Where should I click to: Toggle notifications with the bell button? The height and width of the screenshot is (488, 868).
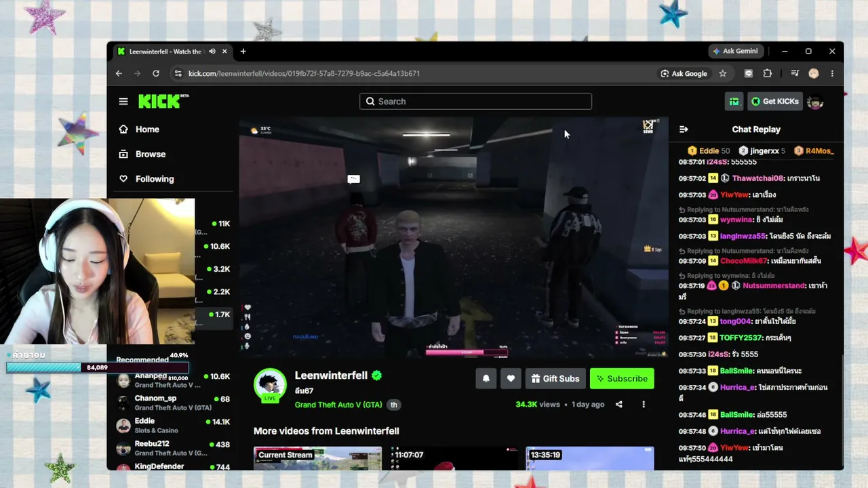pyautogui.click(x=486, y=379)
